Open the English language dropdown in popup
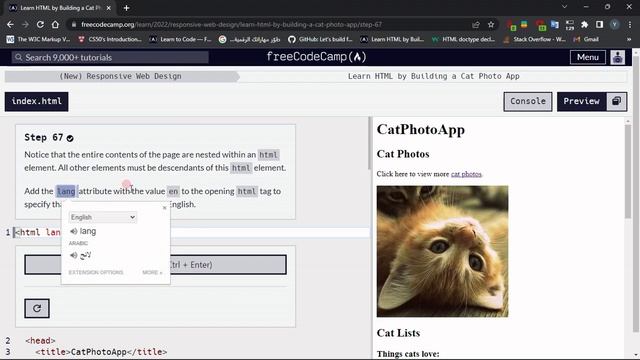This screenshot has width=640, height=360. pos(103,217)
